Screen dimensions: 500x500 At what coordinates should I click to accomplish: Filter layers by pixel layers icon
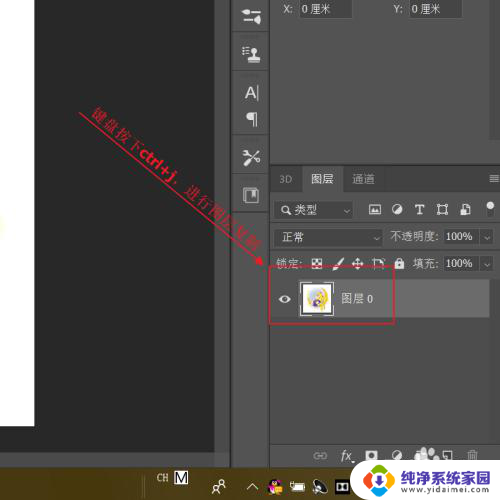[x=375, y=210]
